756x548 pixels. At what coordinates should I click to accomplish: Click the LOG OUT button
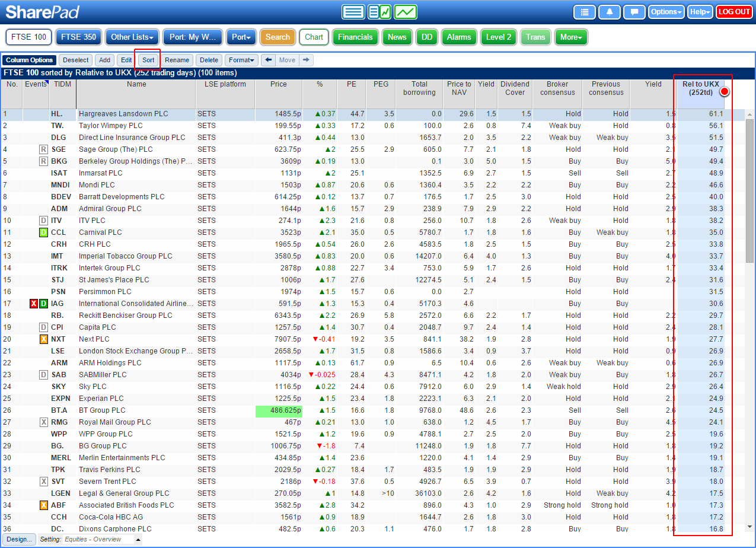pos(734,12)
